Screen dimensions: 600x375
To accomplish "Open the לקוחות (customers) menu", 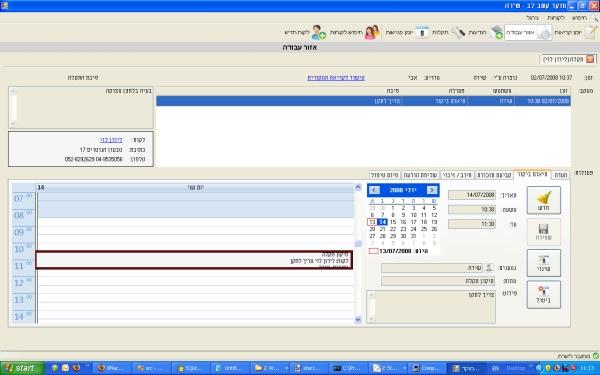I will tap(556, 18).
